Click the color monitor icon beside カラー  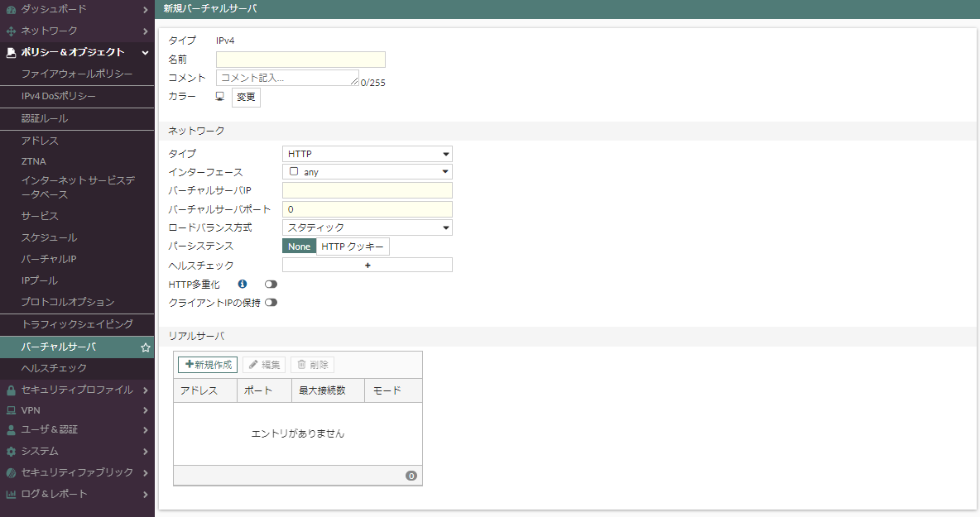(x=220, y=97)
